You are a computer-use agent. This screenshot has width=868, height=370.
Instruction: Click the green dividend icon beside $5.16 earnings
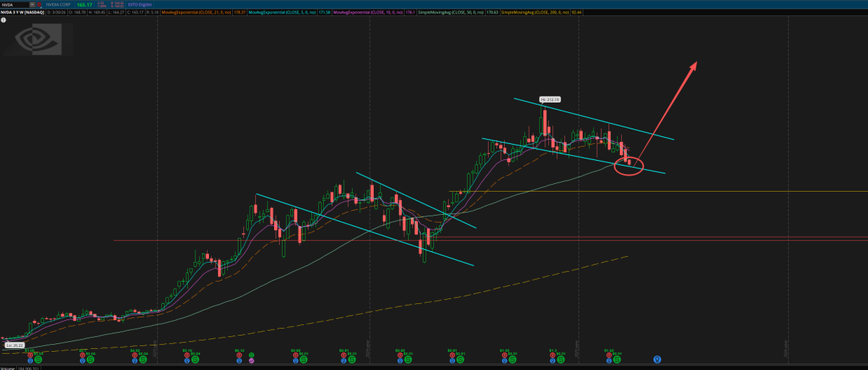pyautogui.click(x=195, y=359)
